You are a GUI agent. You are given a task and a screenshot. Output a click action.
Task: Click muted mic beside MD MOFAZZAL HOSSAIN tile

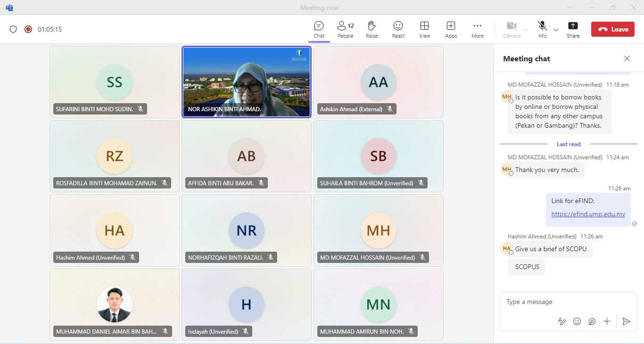(x=422, y=257)
